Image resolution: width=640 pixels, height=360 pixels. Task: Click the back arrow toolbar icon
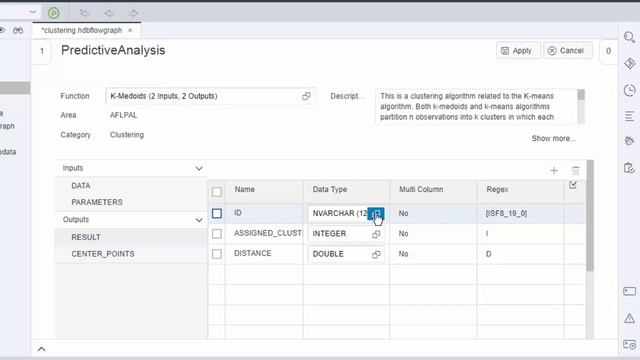109,13
